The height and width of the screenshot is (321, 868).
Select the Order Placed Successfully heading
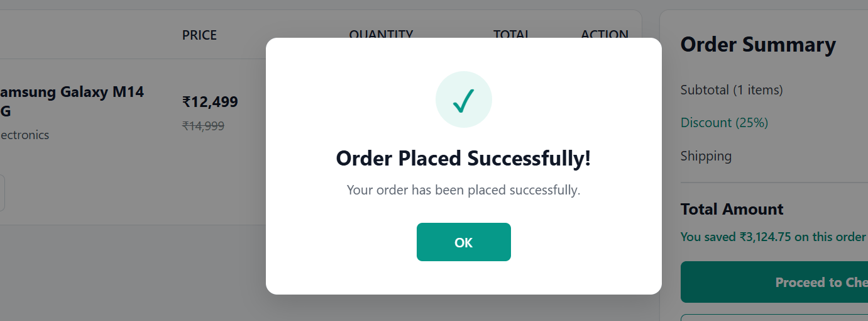point(463,158)
